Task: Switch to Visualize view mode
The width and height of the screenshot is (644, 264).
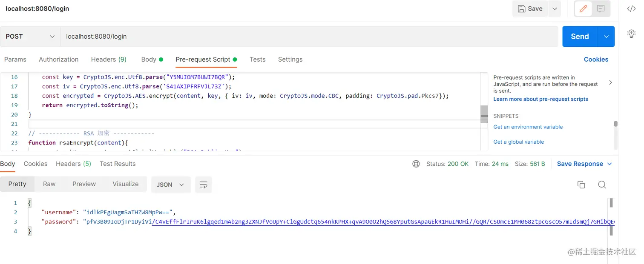Action: click(x=126, y=184)
